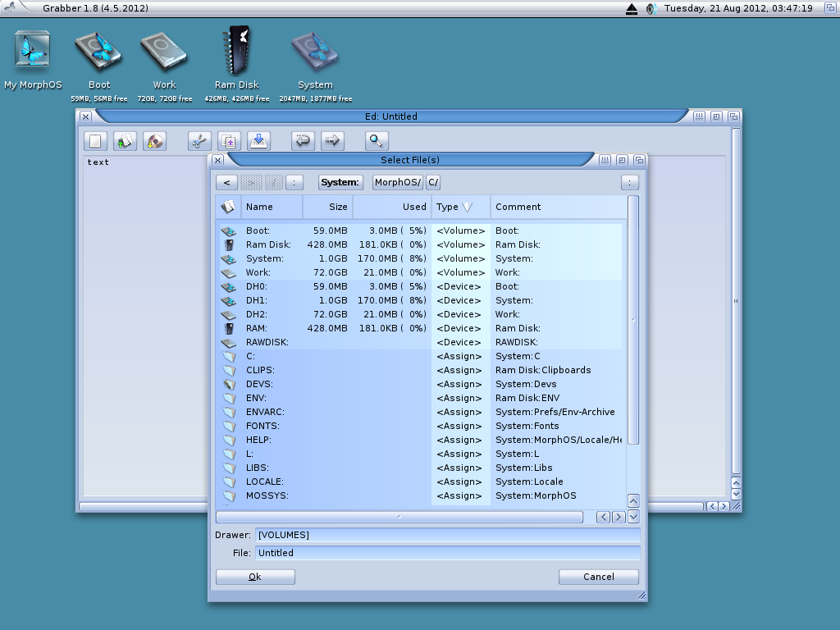Click the Copy icon in Ed toolbar
The image size is (840, 630).
point(229,141)
